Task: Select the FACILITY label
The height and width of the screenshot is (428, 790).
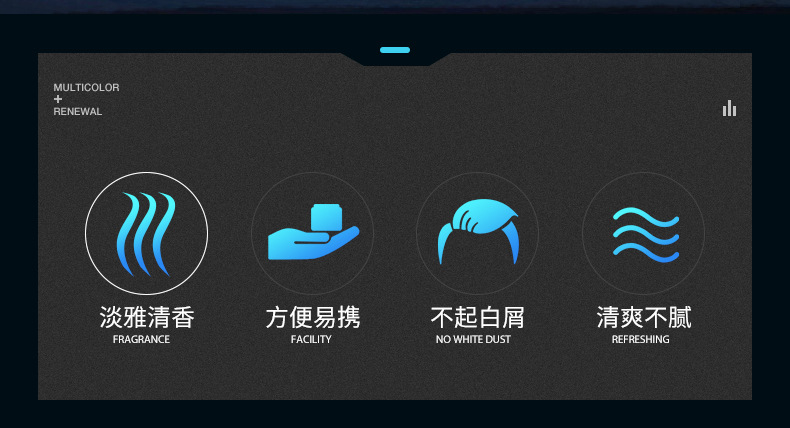Action: tap(311, 339)
